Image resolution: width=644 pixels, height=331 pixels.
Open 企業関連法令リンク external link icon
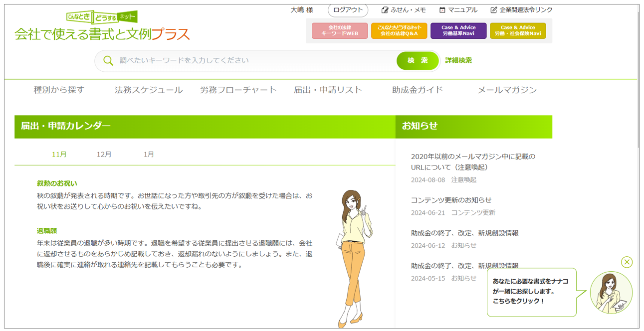click(494, 10)
